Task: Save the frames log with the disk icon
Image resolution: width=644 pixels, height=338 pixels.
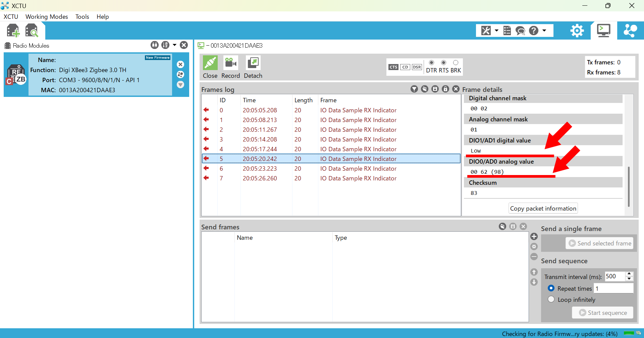Action: point(435,89)
